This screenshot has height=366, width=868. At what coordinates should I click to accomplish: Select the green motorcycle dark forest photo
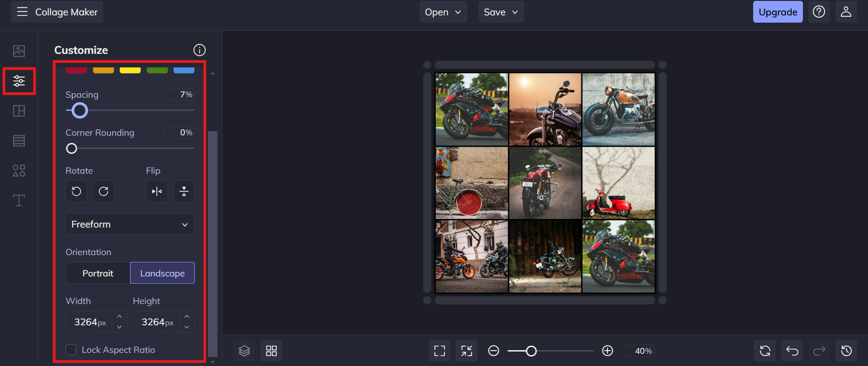(545, 257)
